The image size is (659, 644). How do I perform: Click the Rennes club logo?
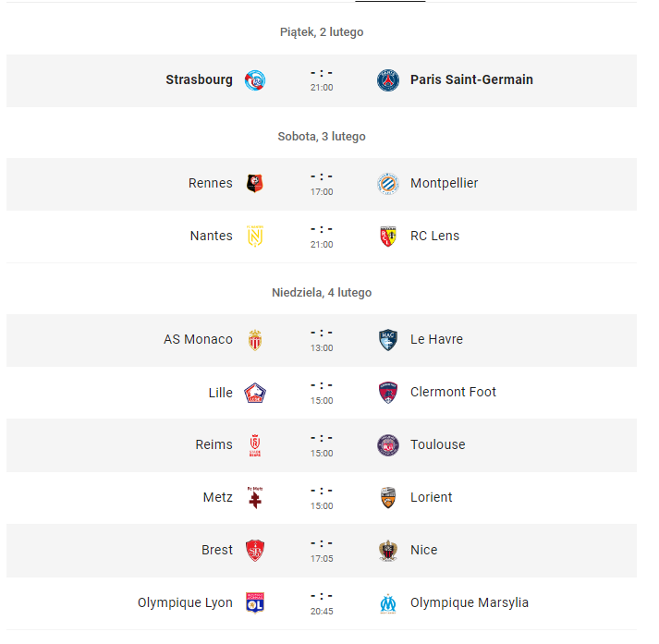pyautogui.click(x=255, y=184)
